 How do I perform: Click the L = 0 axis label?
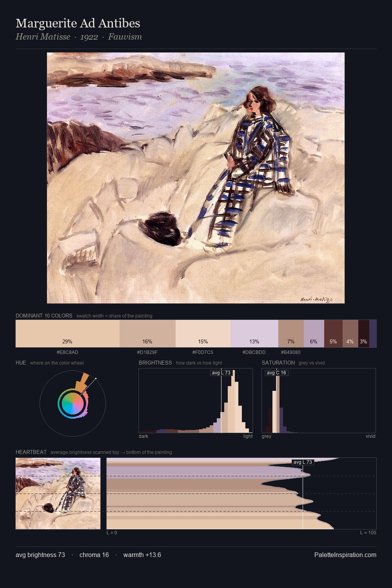(112, 533)
